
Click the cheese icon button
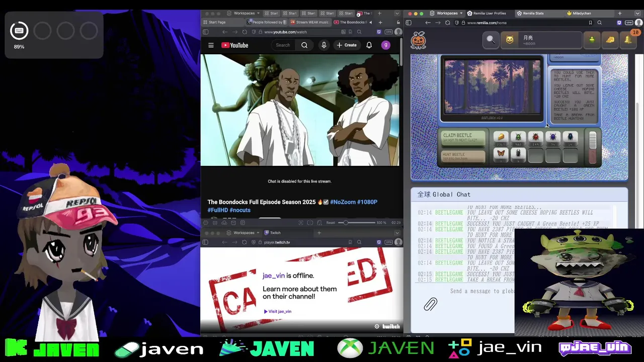[x=610, y=40]
